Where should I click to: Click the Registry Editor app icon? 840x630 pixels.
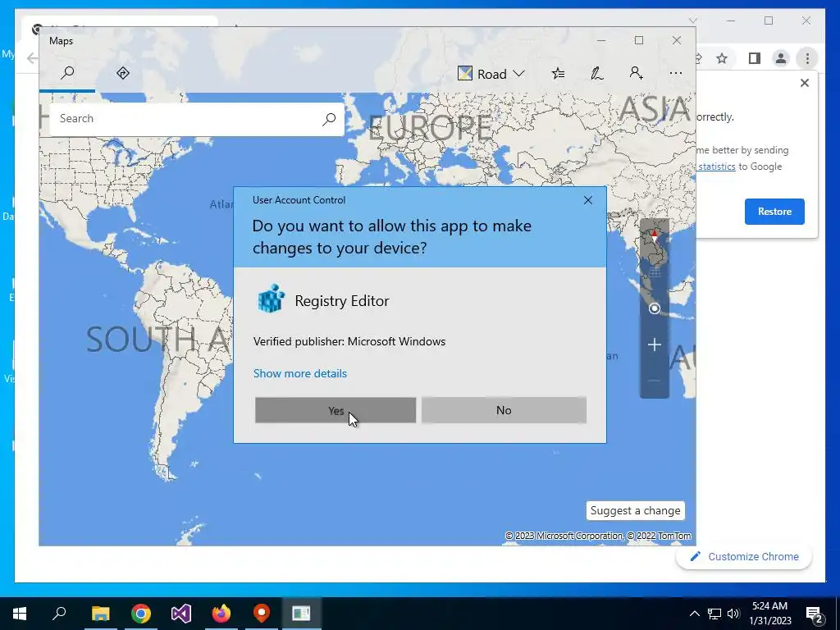click(x=271, y=299)
